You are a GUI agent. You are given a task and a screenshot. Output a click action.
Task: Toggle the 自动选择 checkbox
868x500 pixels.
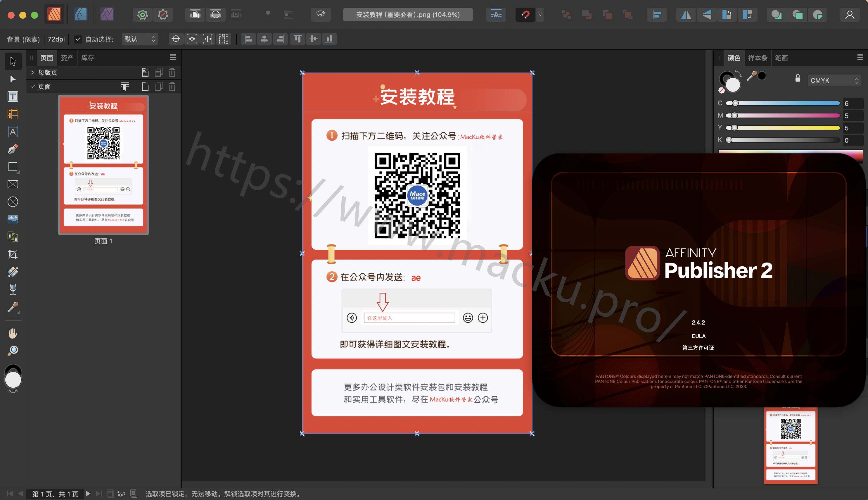(x=78, y=39)
